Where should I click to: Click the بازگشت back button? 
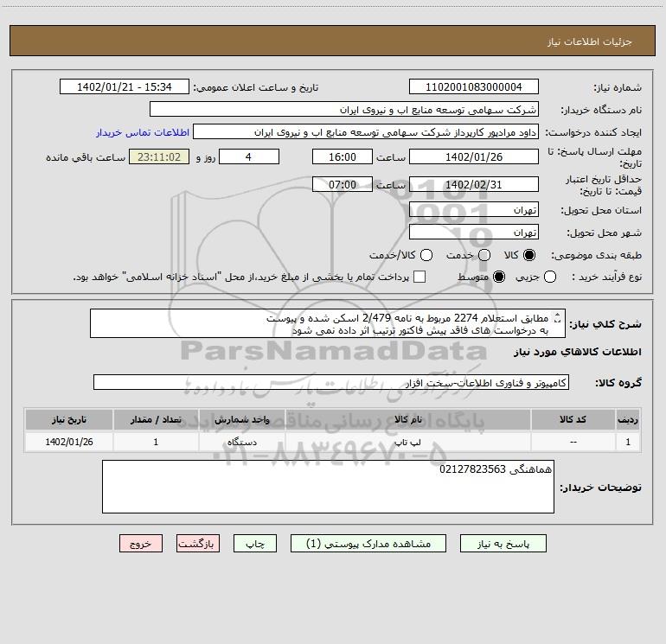(x=198, y=544)
